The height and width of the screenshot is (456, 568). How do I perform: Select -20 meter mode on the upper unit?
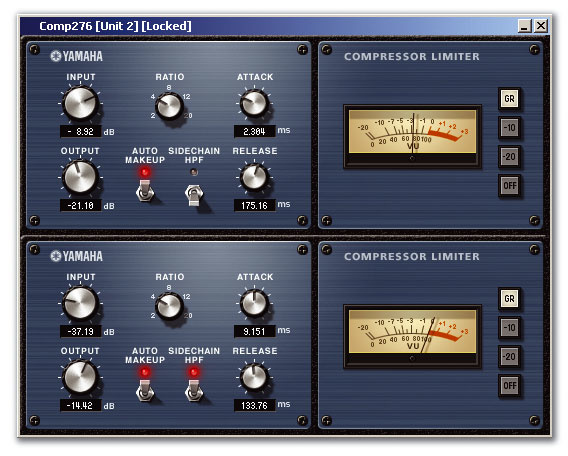point(509,156)
